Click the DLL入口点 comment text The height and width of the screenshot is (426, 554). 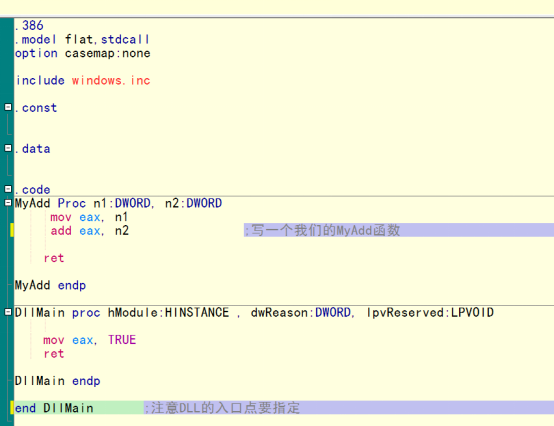point(222,408)
